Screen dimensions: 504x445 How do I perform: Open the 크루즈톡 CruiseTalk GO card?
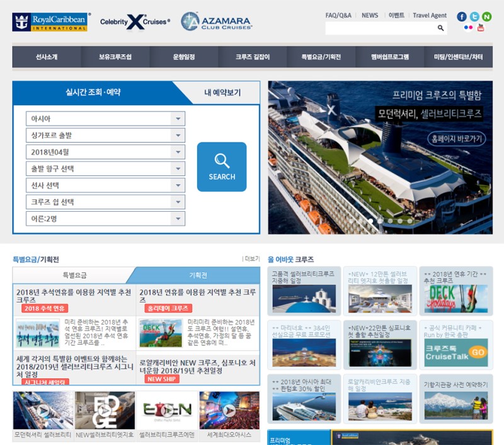pyautogui.click(x=456, y=345)
